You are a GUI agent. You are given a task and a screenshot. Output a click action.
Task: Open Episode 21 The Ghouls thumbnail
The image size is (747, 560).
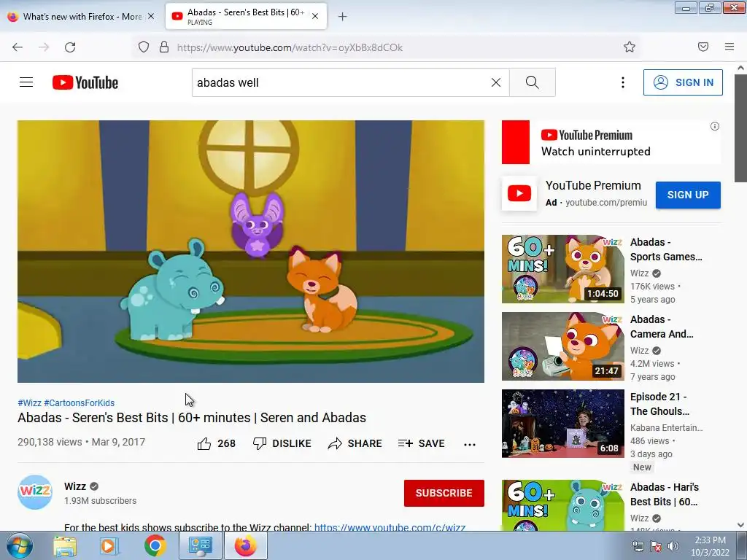pyautogui.click(x=562, y=424)
